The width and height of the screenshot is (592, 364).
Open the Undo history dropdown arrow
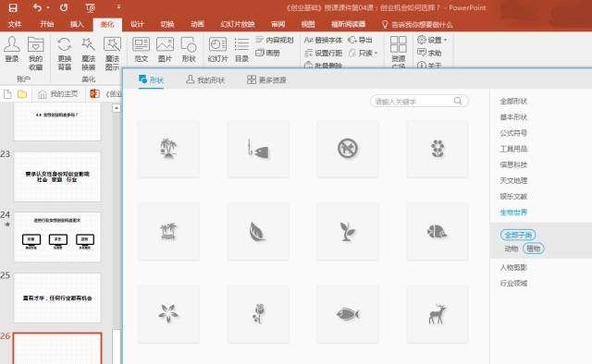pos(48,7)
